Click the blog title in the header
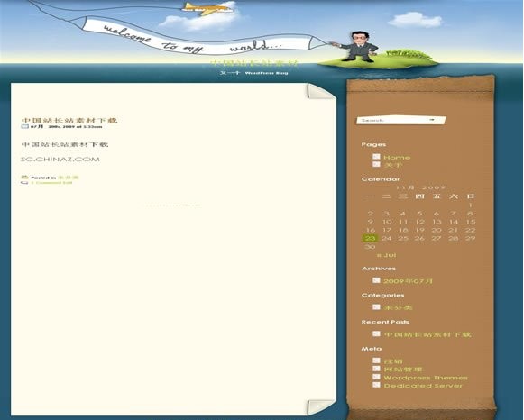This screenshot has width=524, height=420. tap(254, 63)
